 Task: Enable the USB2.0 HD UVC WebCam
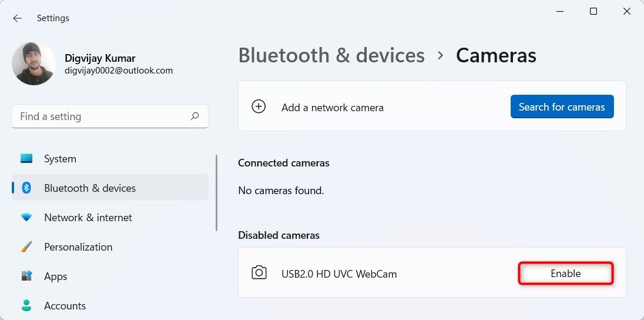pos(565,274)
